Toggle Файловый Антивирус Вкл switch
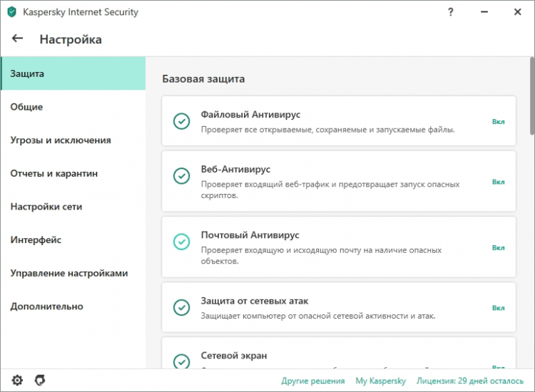The width and height of the screenshot is (535, 392). pos(498,122)
